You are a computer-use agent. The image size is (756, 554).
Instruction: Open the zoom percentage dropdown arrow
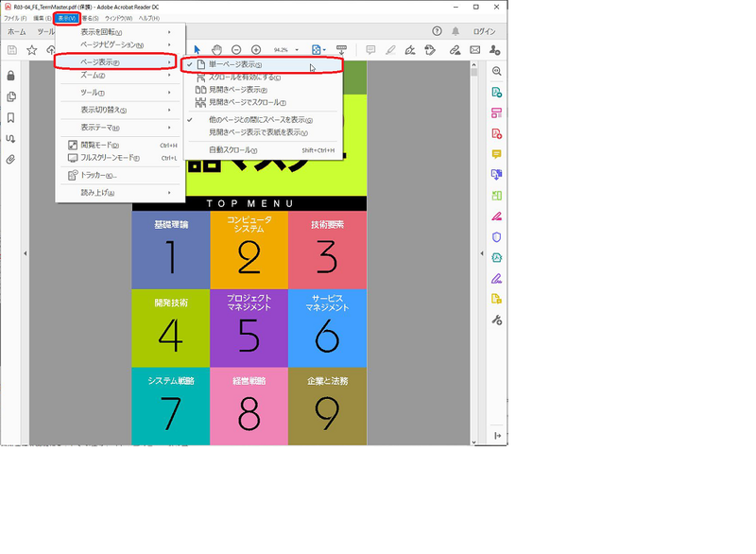[297, 50]
